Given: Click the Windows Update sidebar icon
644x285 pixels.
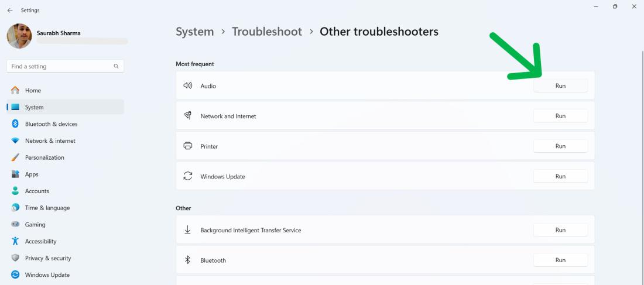Looking at the screenshot, I should [x=15, y=274].
